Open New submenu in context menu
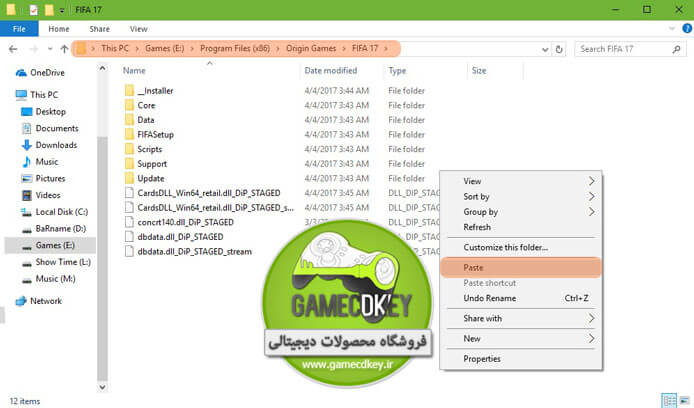The height and width of the screenshot is (408, 694). click(x=520, y=339)
